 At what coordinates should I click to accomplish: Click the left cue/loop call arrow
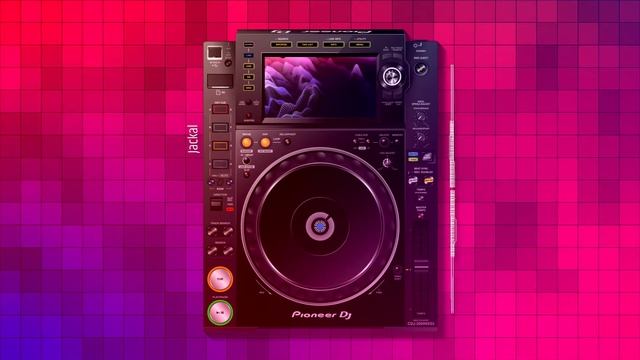click(355, 141)
